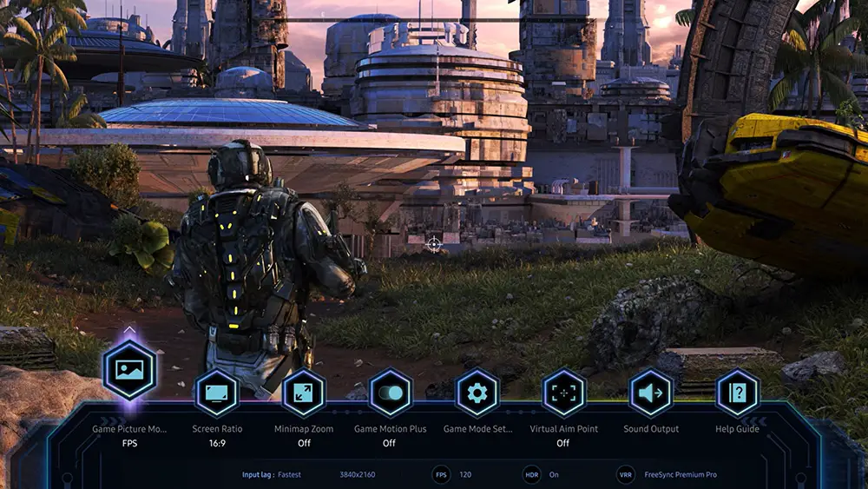The width and height of the screenshot is (868, 489).
Task: Open the Sound Output speaker icon
Action: pyautogui.click(x=650, y=393)
